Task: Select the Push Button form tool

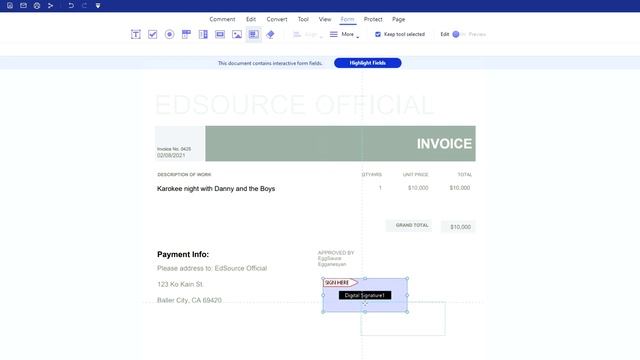Action: [220, 34]
